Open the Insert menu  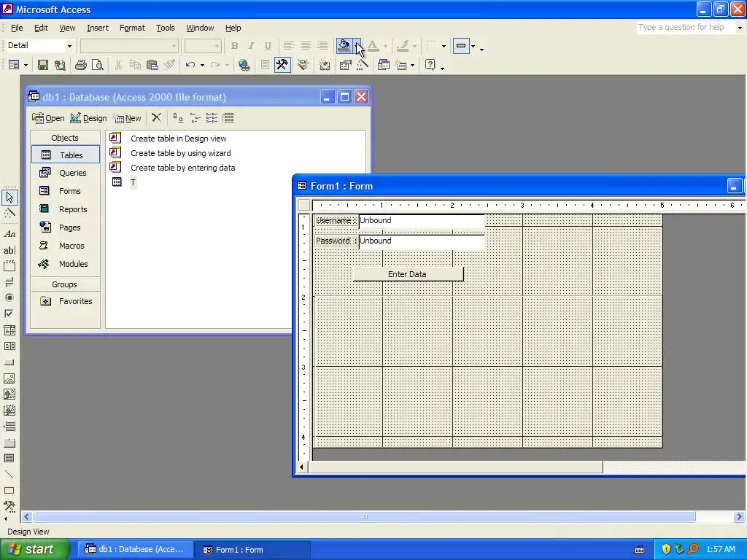[x=98, y=28]
